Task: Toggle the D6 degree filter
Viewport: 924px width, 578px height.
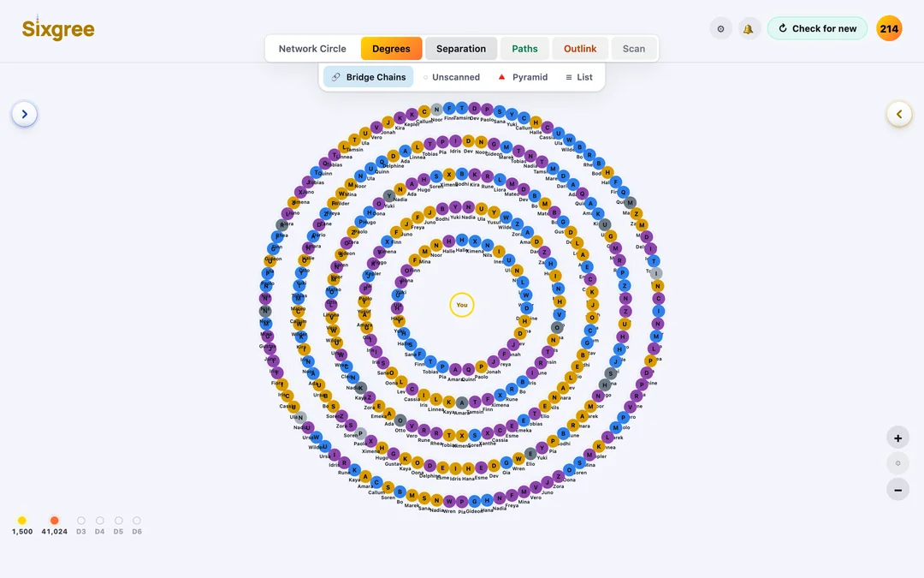Action: tap(137, 521)
